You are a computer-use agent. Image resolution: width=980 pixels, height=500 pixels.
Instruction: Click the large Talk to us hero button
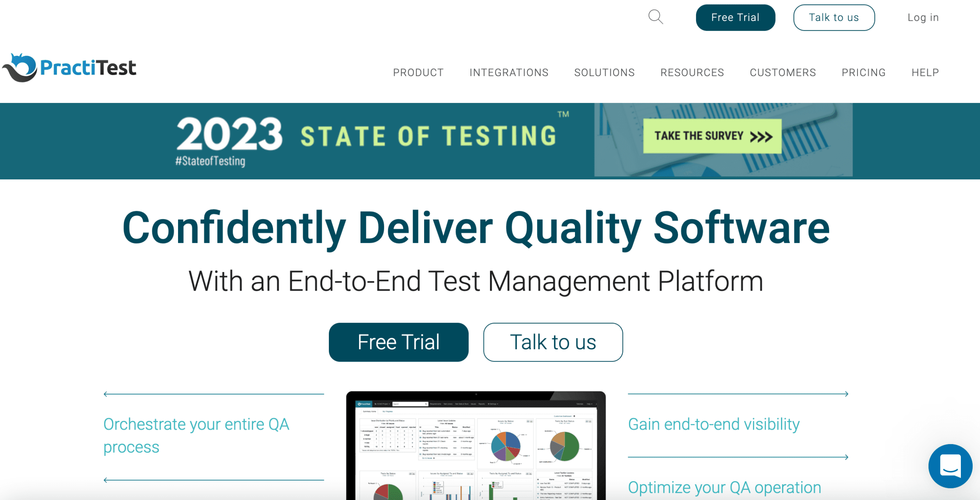tap(552, 342)
